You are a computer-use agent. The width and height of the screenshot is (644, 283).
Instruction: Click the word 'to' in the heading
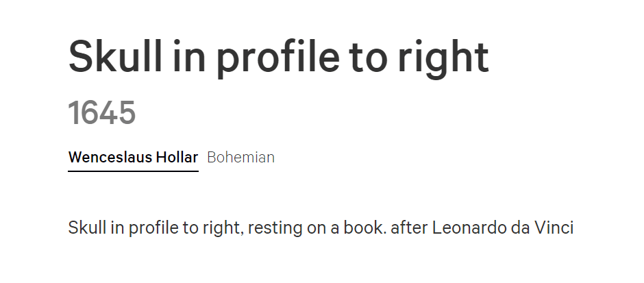(369, 58)
